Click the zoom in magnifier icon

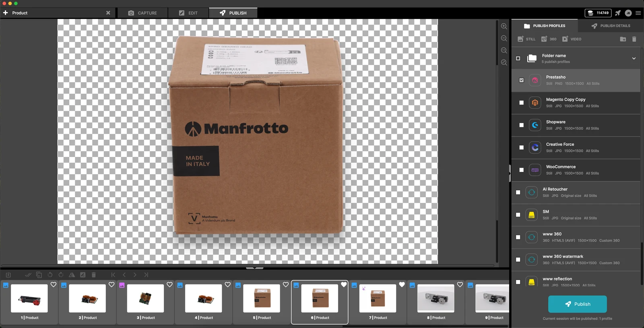coord(504,26)
